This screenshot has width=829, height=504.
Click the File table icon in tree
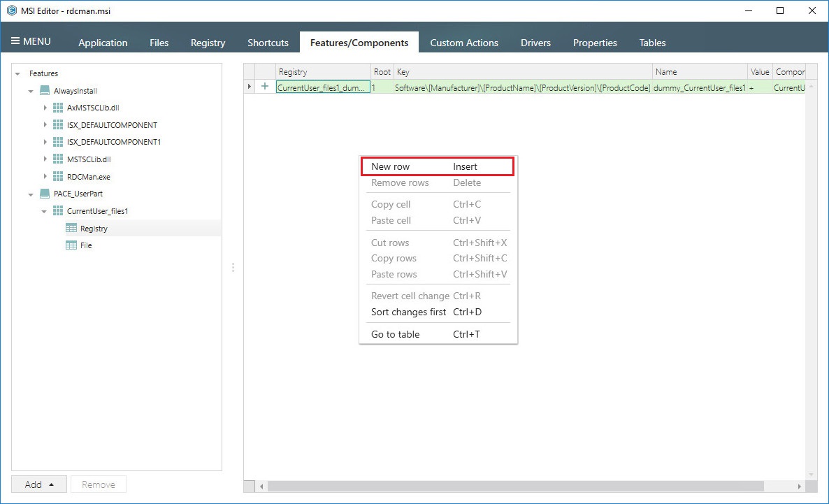click(x=71, y=245)
